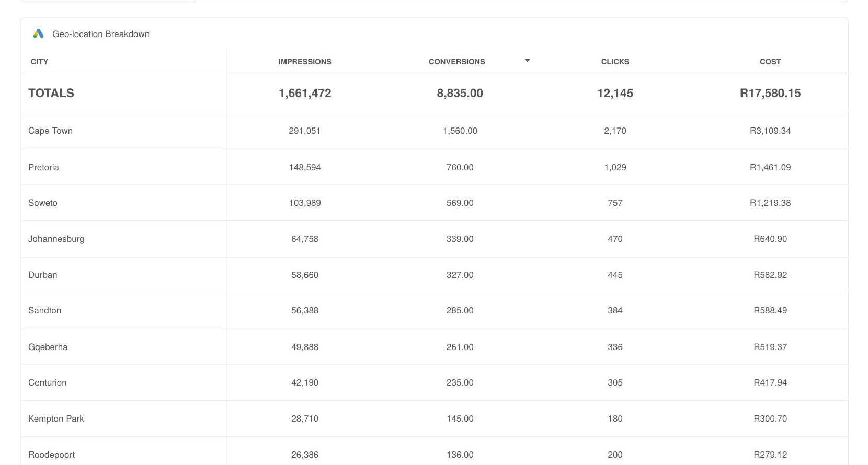Select the Cape Town row
The width and height of the screenshot is (868, 465).
pos(434,131)
